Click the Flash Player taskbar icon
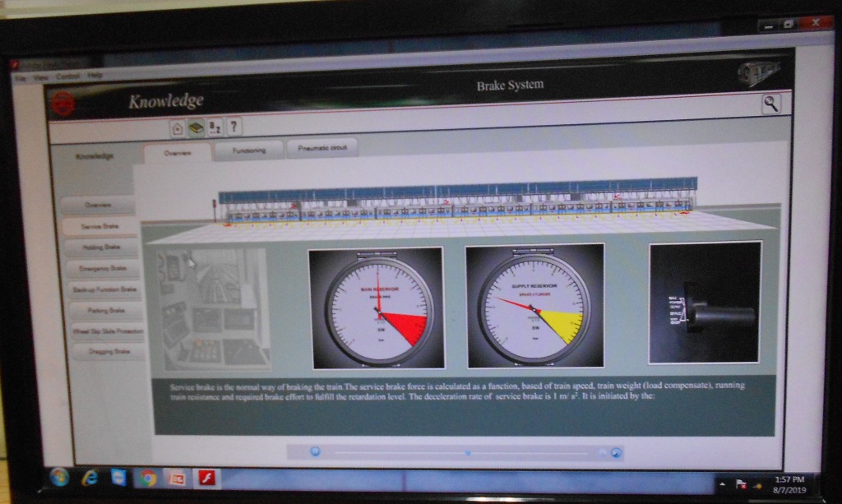842x504 pixels. click(x=206, y=478)
